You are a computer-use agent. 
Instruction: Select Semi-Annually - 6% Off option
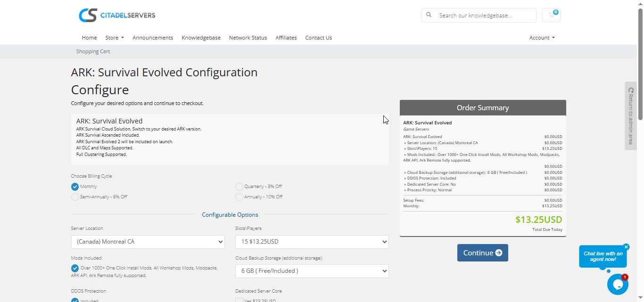[75, 197]
